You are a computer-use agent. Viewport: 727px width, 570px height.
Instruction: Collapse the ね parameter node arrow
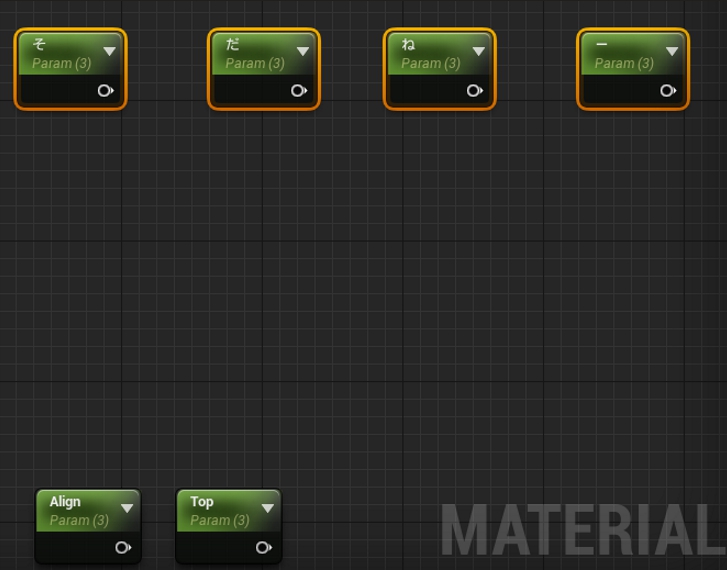[x=478, y=51]
